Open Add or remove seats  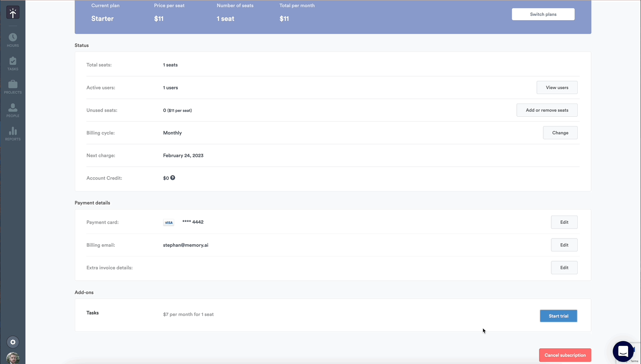click(x=547, y=110)
